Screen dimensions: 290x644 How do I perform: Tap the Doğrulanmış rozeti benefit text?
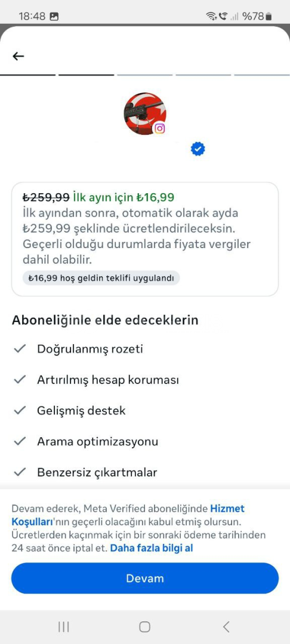90,349
